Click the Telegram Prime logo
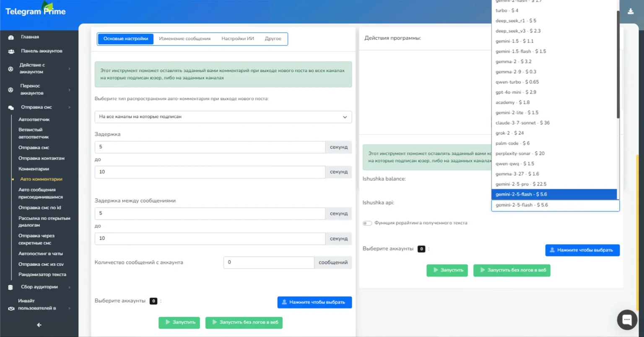644x337 pixels. 35,12
